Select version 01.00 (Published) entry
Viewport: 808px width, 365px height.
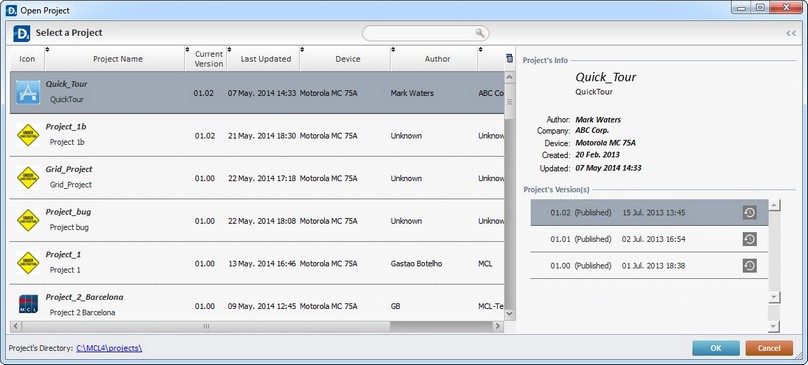click(649, 266)
